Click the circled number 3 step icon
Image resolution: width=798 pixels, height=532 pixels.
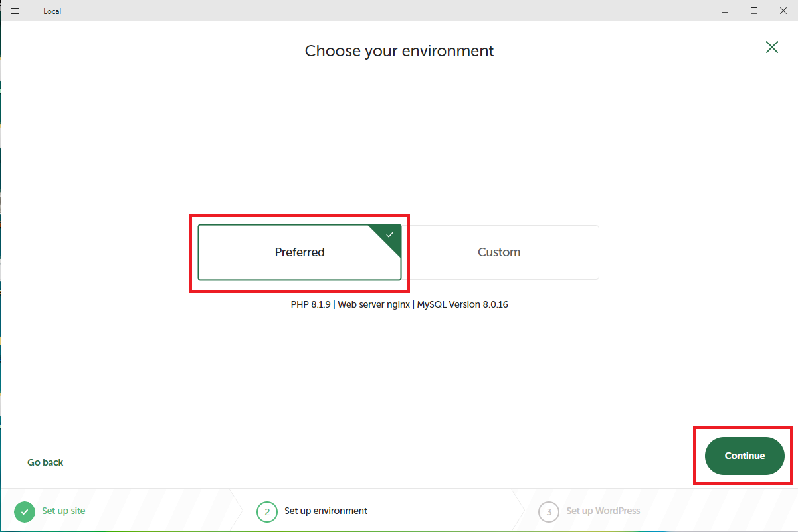(548, 511)
